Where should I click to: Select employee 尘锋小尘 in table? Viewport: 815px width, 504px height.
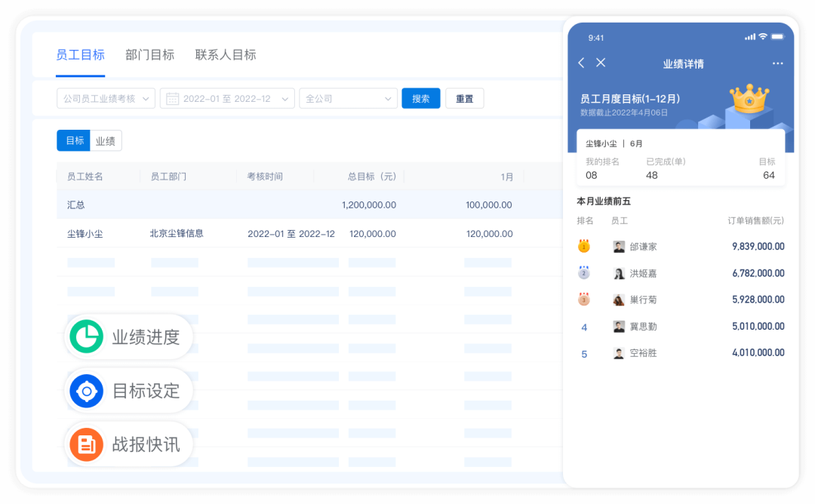pyautogui.click(x=85, y=234)
